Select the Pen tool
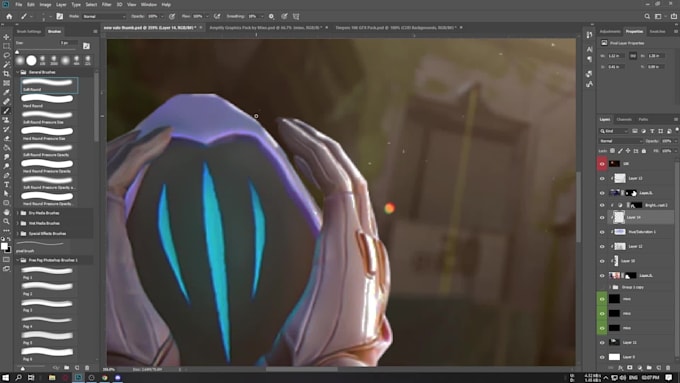 pos(6,175)
